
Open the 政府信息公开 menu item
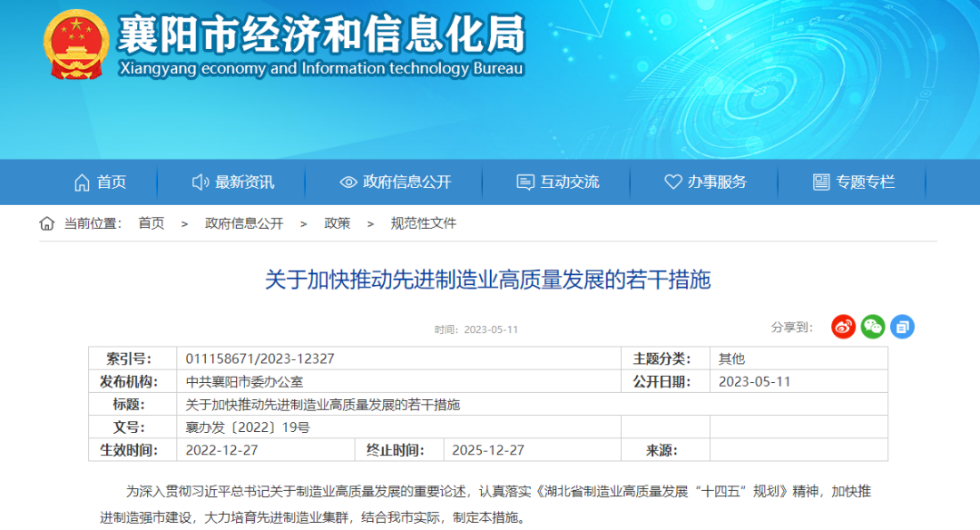pos(407,182)
